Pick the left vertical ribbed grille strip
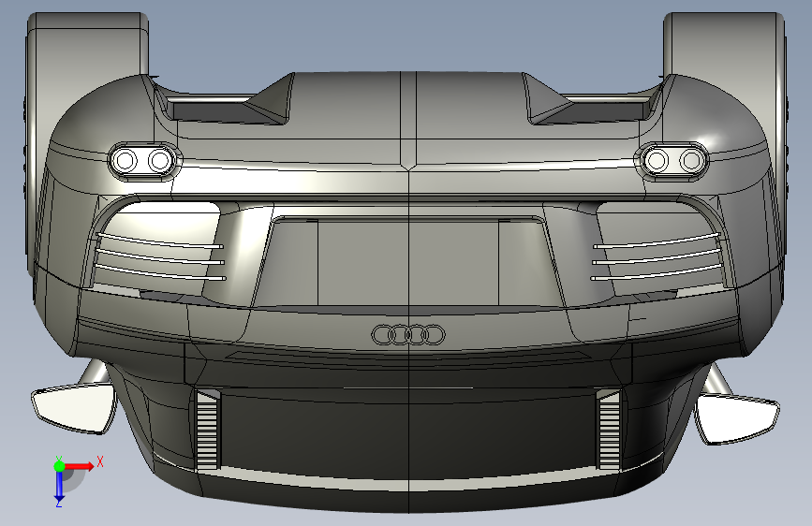 click(x=207, y=431)
